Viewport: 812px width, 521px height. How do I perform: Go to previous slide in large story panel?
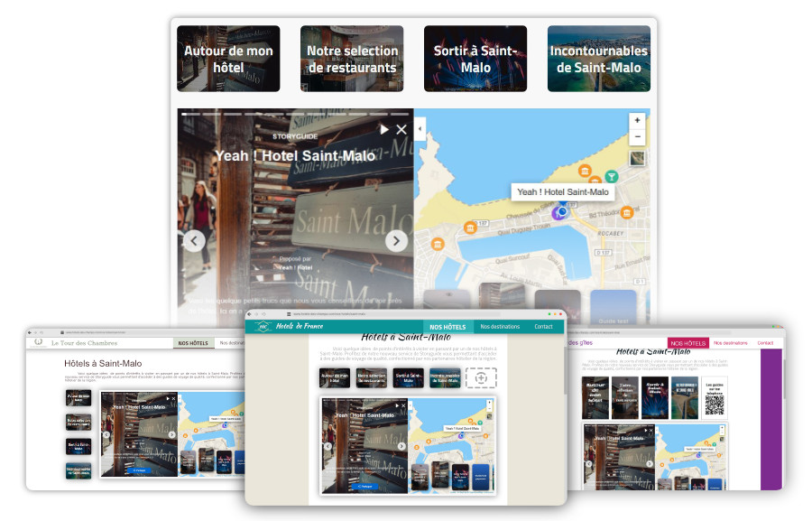(x=194, y=240)
